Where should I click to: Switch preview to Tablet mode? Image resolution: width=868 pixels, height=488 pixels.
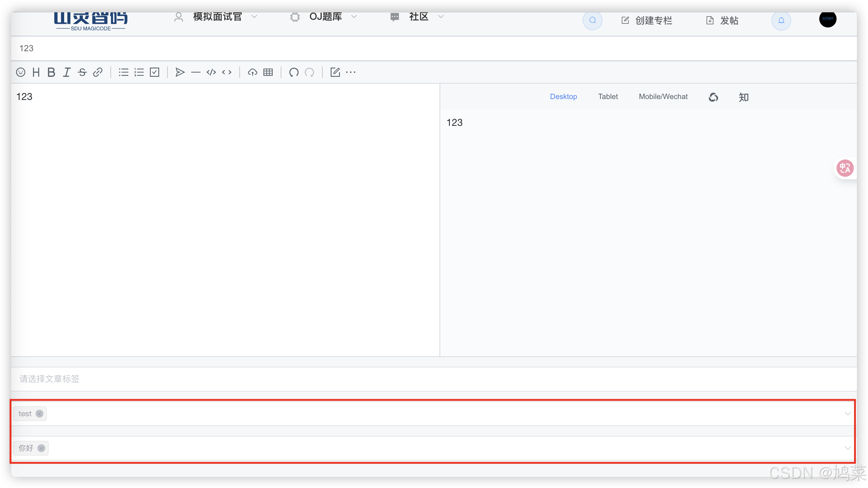point(608,97)
